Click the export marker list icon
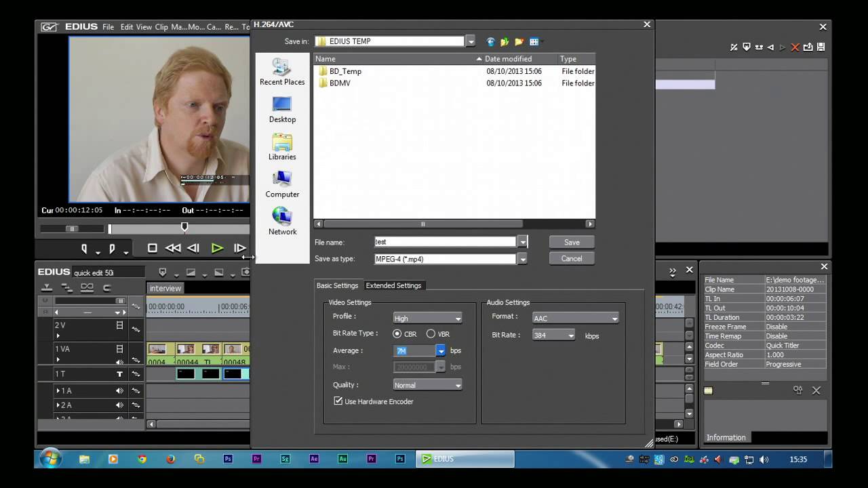This screenshot has height=488, width=868. click(x=808, y=47)
